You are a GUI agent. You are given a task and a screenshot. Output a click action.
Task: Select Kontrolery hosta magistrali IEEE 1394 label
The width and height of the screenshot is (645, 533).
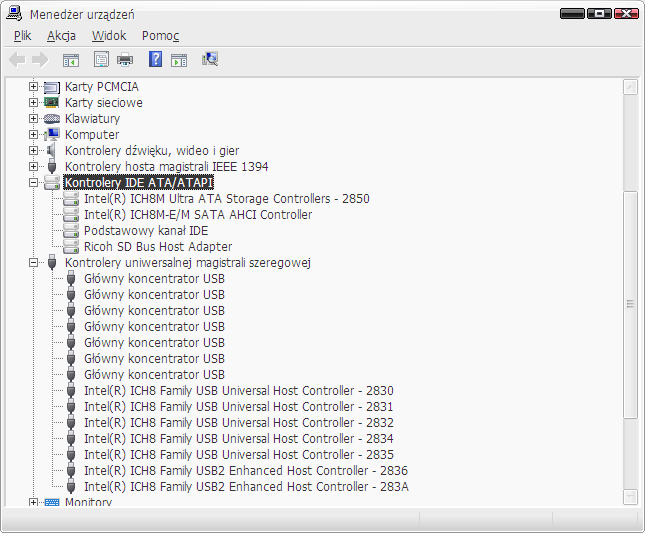(x=167, y=167)
